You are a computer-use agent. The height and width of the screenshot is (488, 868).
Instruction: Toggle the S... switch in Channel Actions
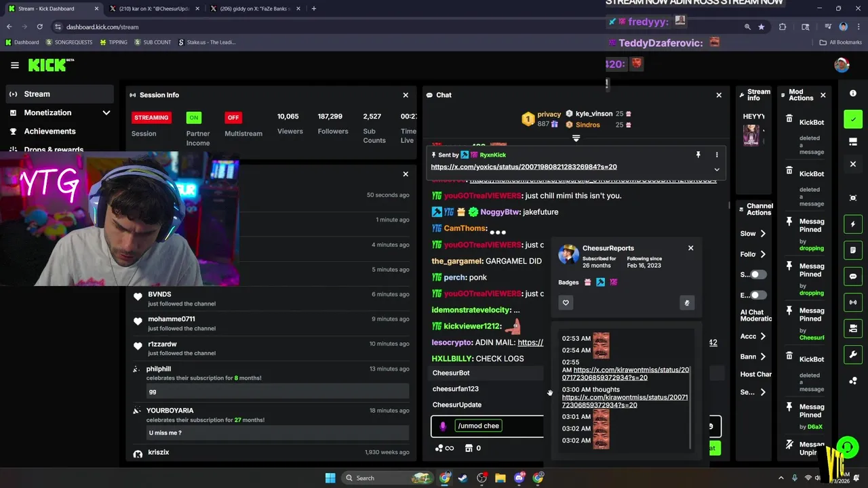click(757, 274)
